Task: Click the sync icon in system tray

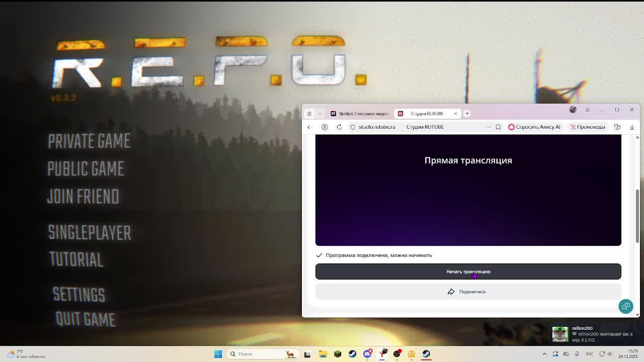Action: tap(555, 354)
